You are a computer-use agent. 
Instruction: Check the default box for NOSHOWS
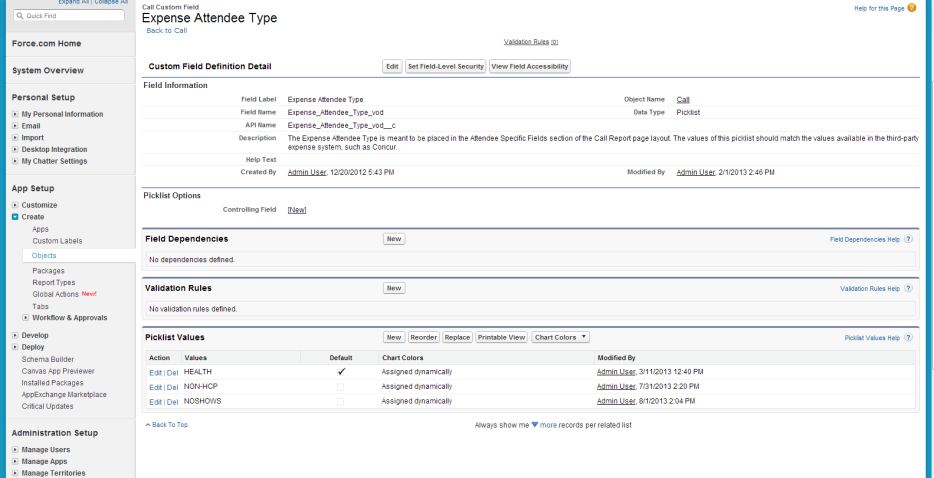coord(341,401)
